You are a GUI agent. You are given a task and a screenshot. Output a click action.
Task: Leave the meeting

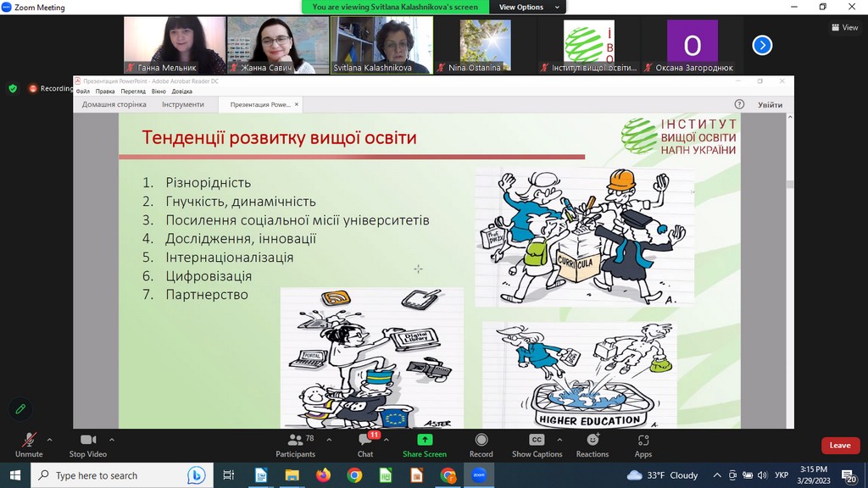[840, 446]
